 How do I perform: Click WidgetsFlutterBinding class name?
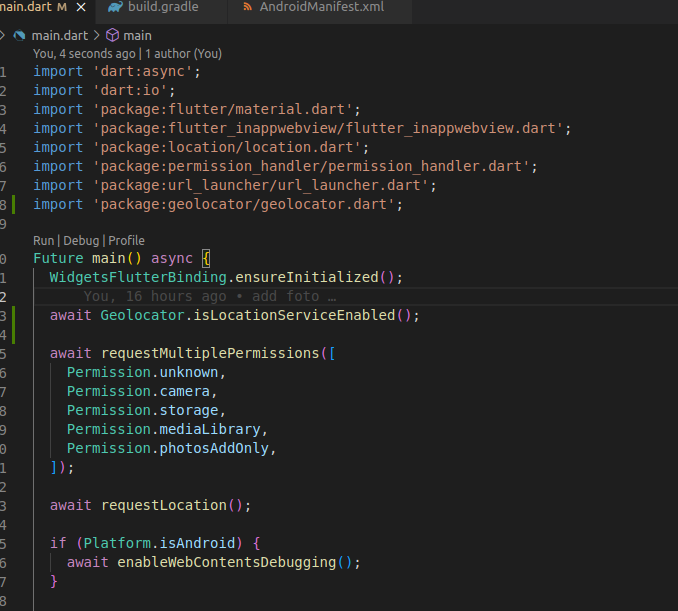tap(138, 277)
